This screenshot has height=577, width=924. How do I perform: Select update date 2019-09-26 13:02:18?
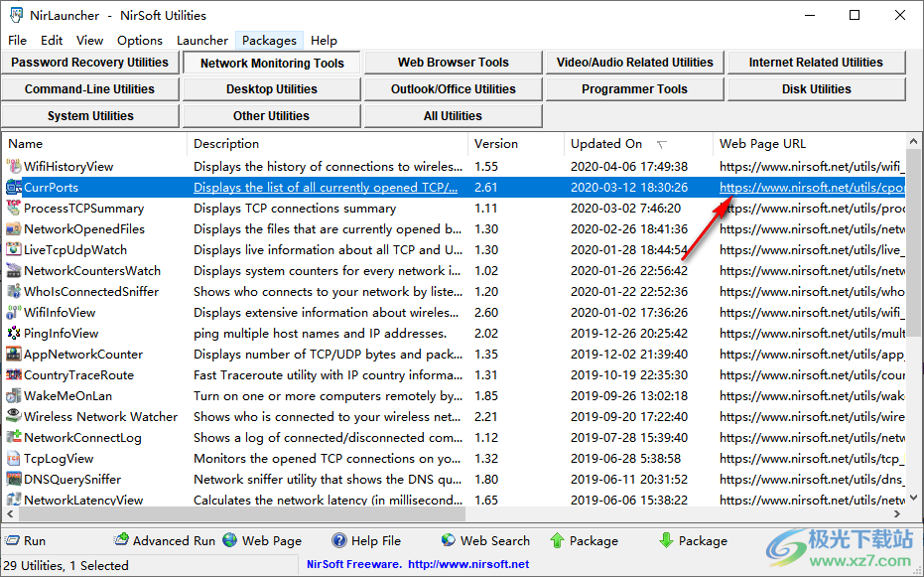click(x=629, y=395)
